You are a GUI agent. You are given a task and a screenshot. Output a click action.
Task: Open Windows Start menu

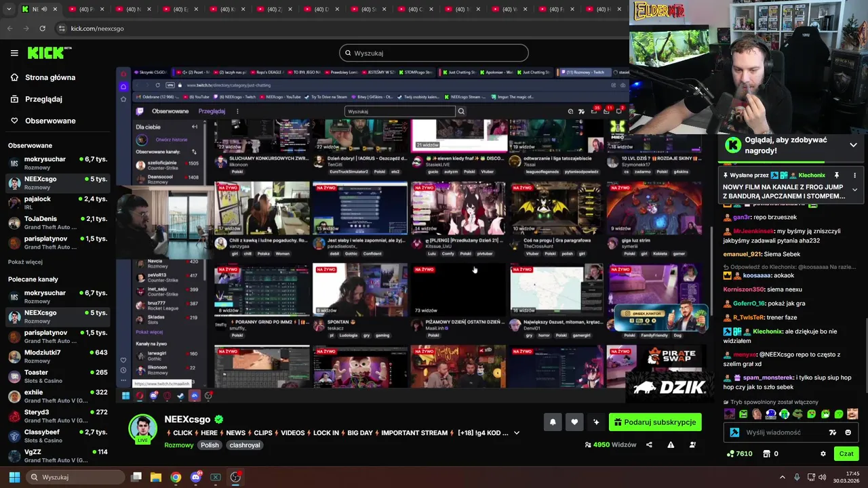tap(14, 477)
